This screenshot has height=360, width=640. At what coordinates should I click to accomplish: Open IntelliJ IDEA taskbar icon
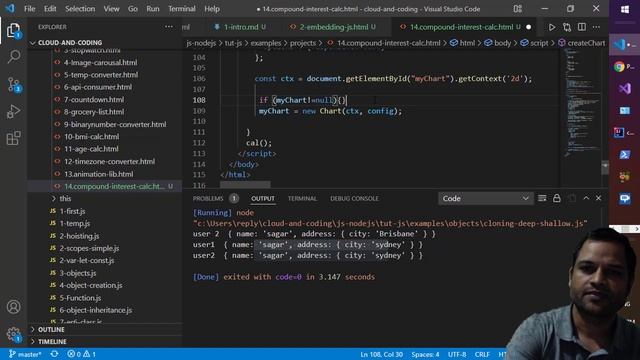pyautogui.click(x=619, y=133)
